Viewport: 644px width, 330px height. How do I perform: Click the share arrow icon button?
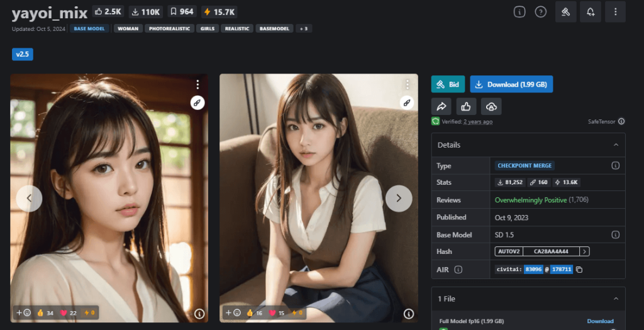click(441, 106)
